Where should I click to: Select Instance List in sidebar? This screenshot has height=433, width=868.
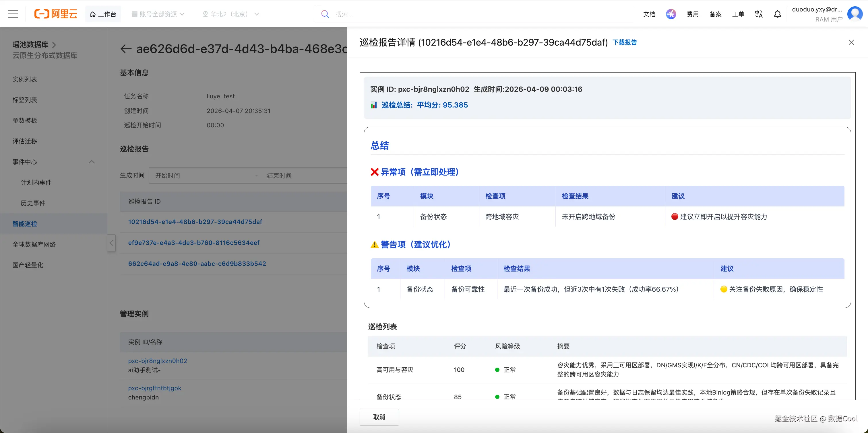tap(25, 79)
